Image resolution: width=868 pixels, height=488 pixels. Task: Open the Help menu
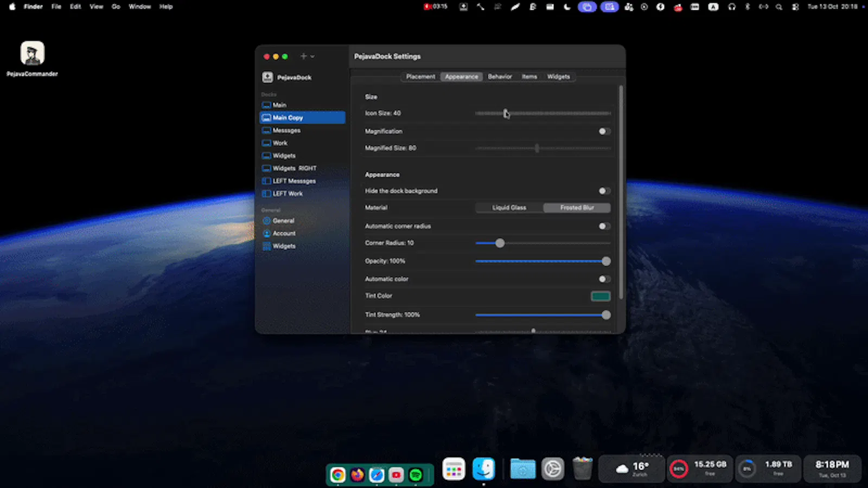click(166, 7)
